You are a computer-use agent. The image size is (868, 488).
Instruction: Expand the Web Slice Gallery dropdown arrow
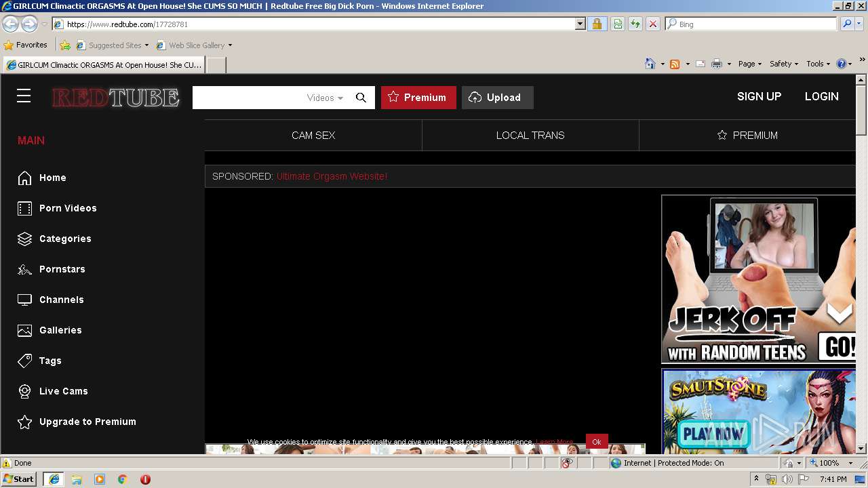point(230,45)
